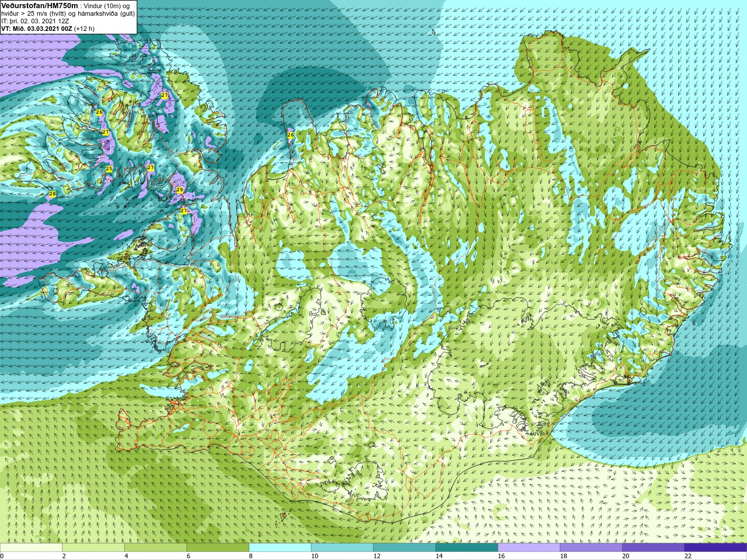Click the legend tick label '10'

pos(315,556)
